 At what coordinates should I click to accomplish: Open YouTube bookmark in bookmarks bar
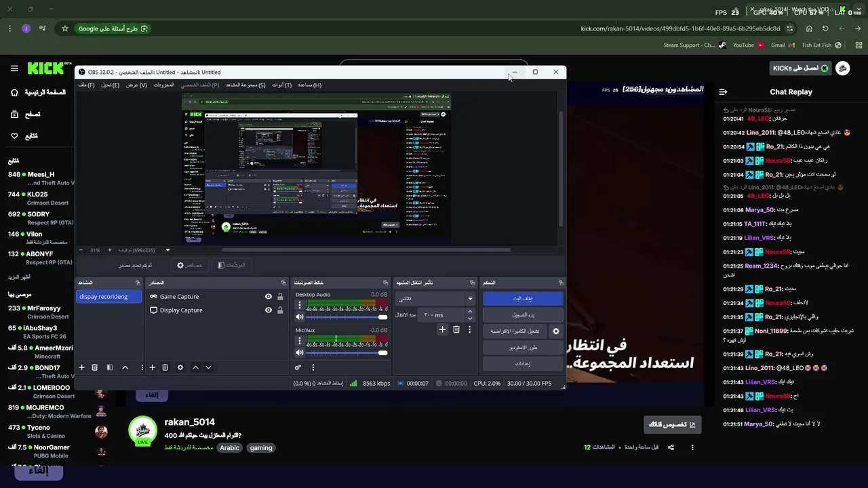pos(748,45)
